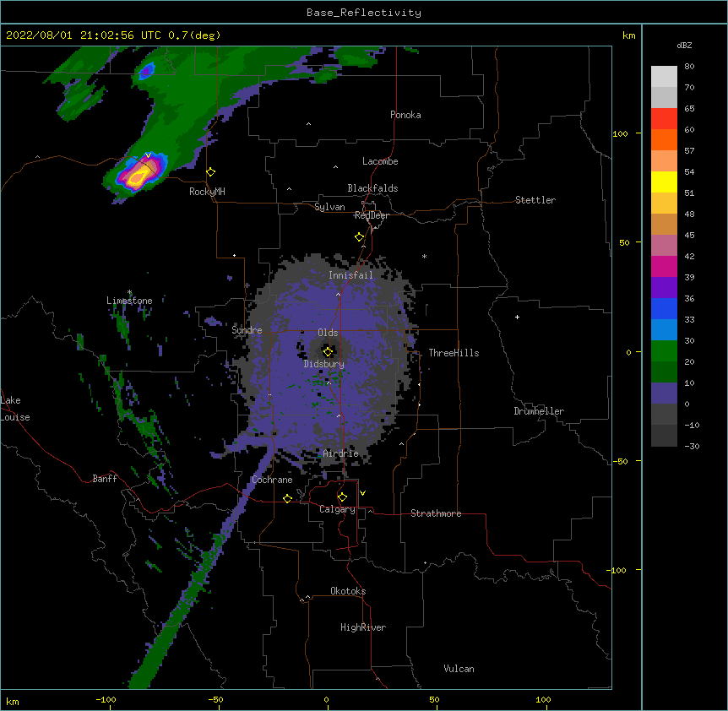Click the yellow marker below Cochrane label
The width and height of the screenshot is (728, 711).
click(287, 498)
